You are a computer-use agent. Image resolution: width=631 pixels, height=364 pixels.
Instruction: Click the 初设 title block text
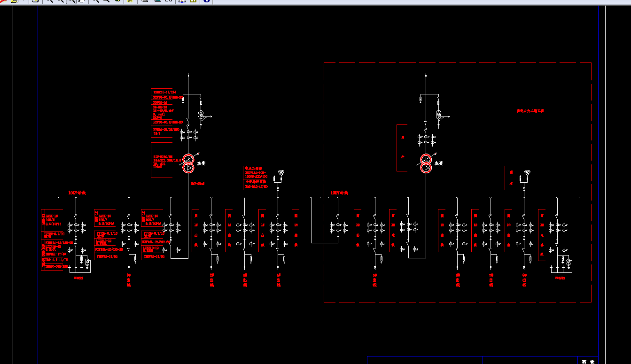pos(588,362)
